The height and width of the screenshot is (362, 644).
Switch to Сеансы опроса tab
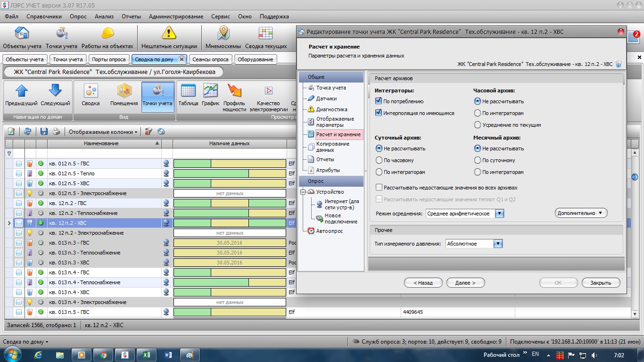pyautogui.click(x=210, y=59)
